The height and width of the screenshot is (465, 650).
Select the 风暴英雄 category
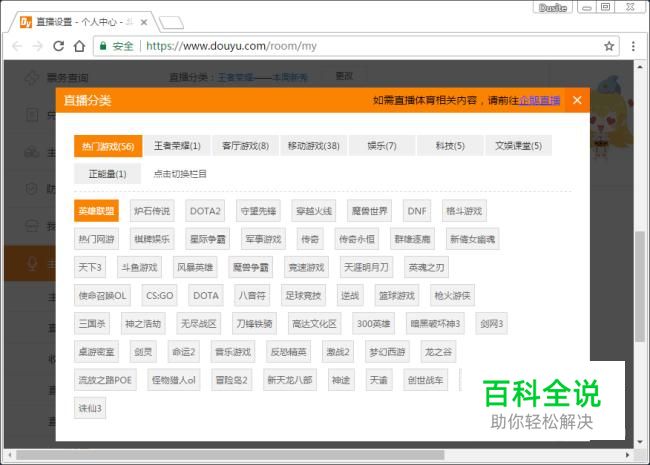click(195, 267)
